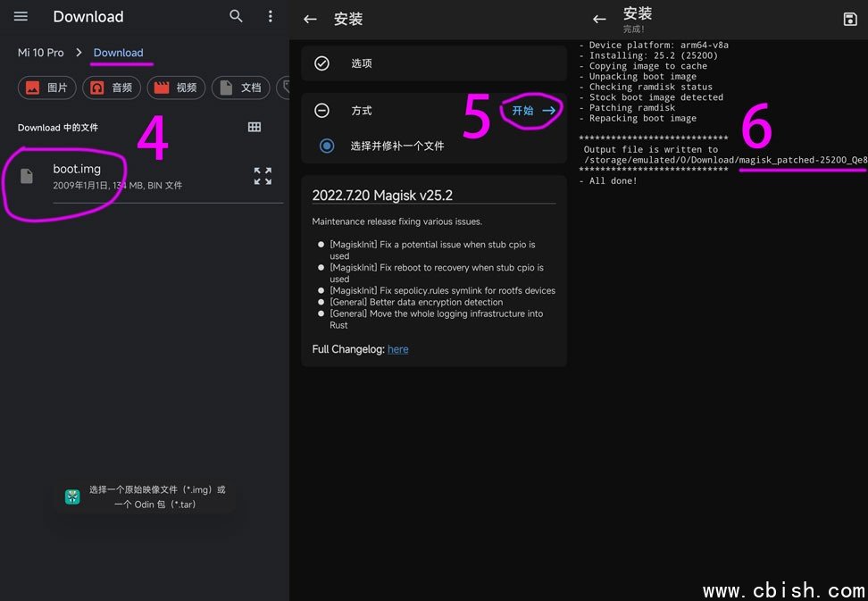
Task: Click '- Patching ramdisk' log line
Action: 627,108
